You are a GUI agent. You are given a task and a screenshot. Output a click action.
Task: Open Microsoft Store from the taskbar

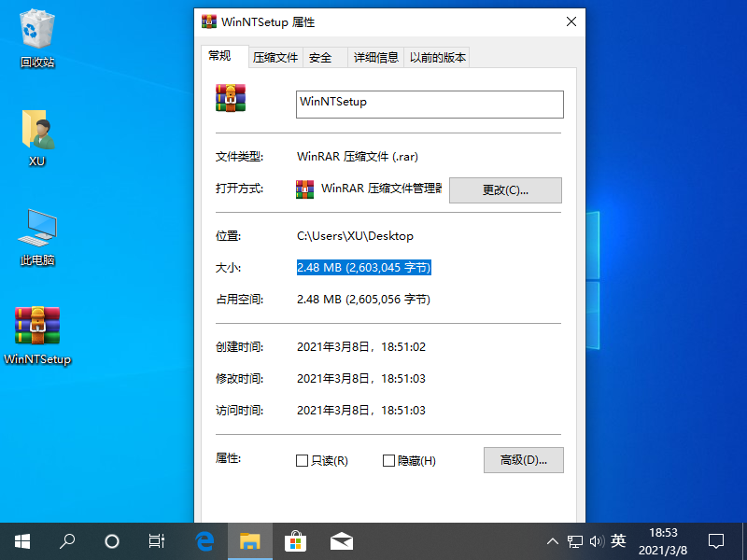pyautogui.click(x=295, y=541)
